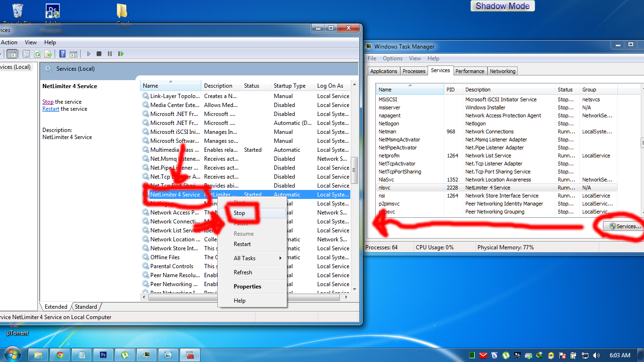Stop the service with the black square toolbar icon
This screenshot has width=644, height=362.
click(x=99, y=53)
